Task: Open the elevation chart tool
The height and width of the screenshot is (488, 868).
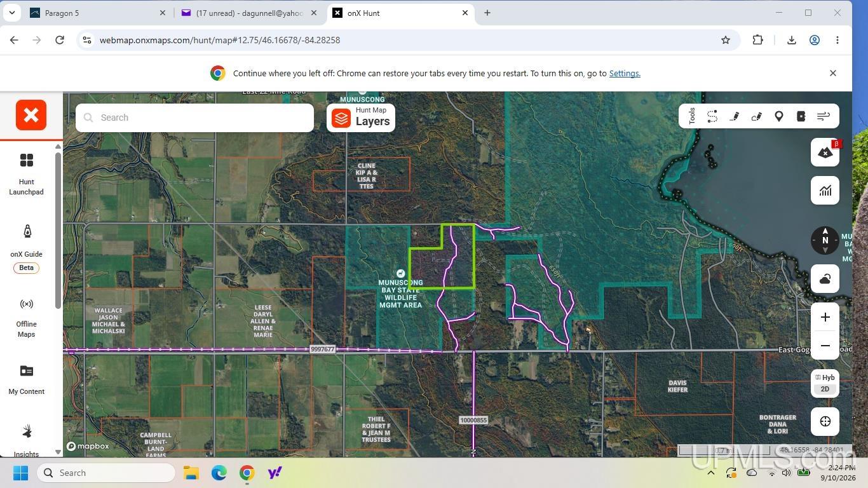Action: click(x=825, y=191)
